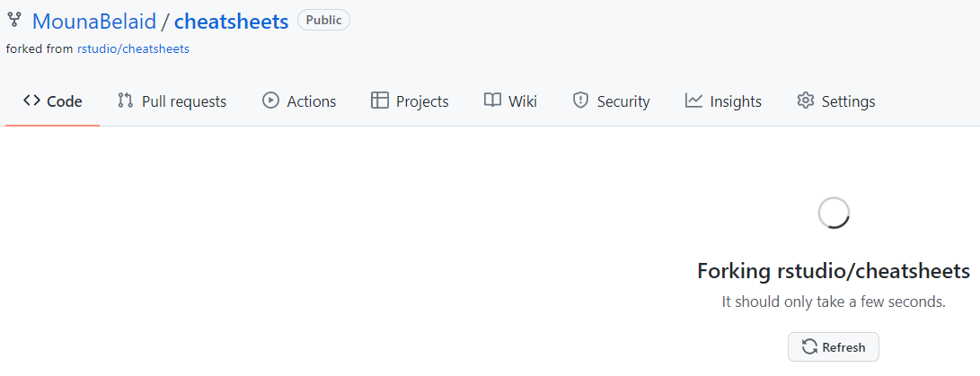
Task: Open the MounaBelaid profile link
Action: pos(94,22)
